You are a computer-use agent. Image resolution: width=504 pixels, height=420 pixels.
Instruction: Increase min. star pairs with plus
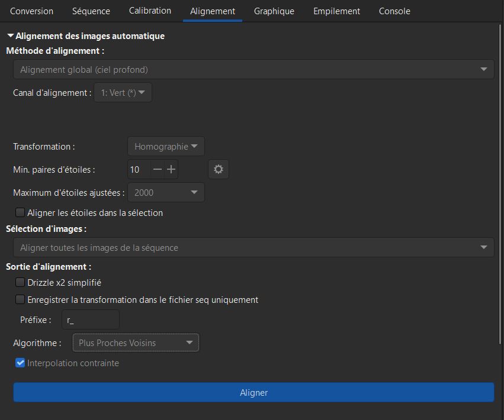[x=171, y=169]
